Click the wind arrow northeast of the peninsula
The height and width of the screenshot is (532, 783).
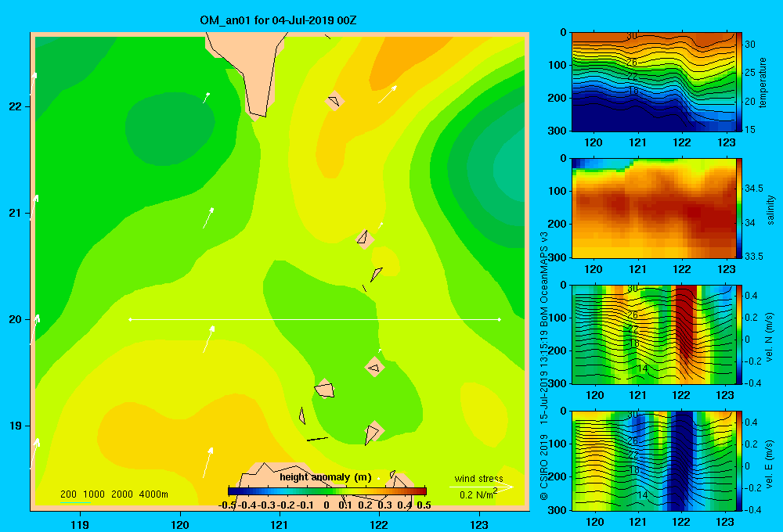coord(388,95)
